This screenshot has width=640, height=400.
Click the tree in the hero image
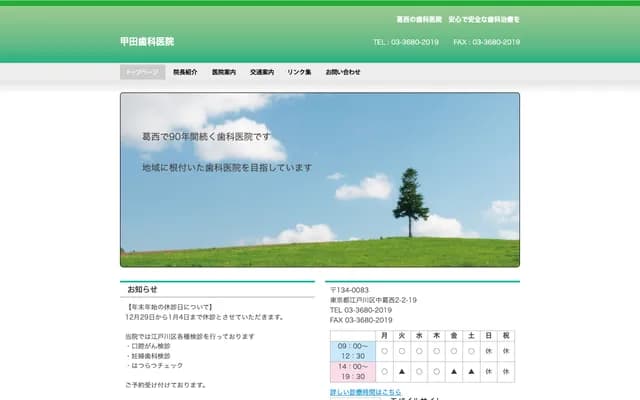click(x=410, y=203)
